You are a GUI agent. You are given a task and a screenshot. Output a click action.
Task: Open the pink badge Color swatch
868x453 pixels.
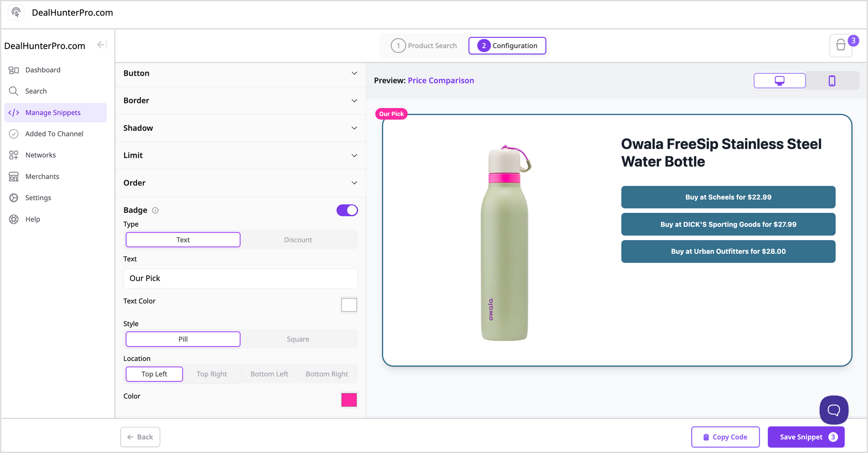[349, 400]
